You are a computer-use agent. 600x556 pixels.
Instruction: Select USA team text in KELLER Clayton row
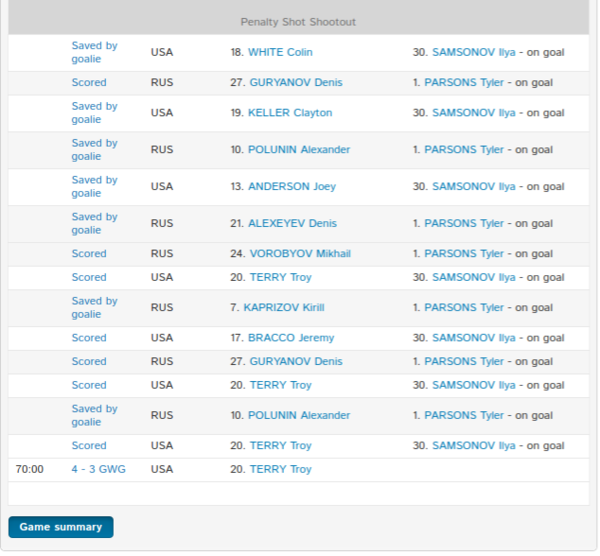(x=162, y=113)
